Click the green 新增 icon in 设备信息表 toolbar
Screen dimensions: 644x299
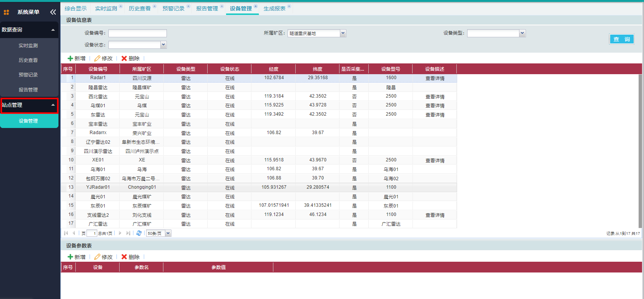(70, 58)
